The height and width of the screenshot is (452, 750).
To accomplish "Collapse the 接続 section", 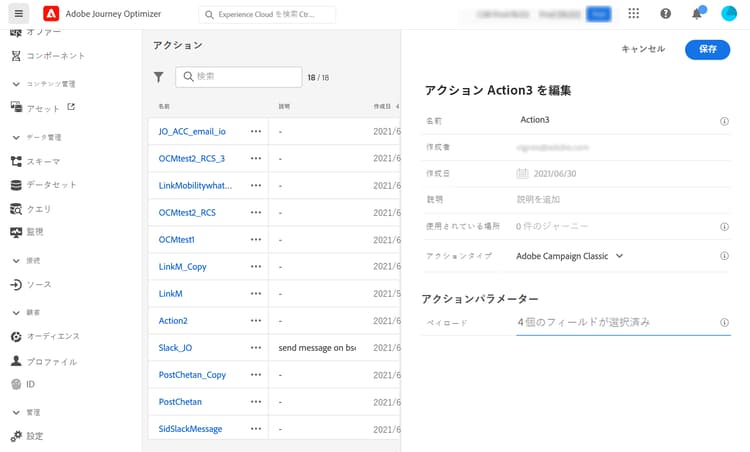I will click(x=16, y=261).
